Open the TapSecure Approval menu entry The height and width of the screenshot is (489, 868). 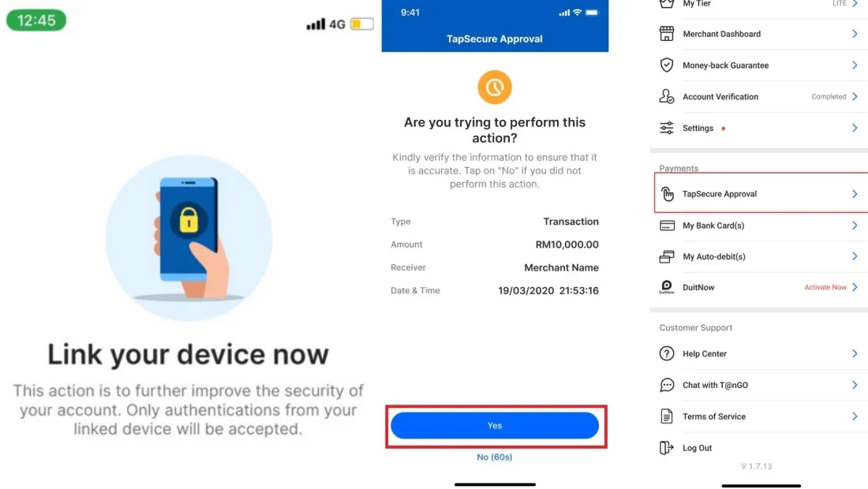click(761, 193)
